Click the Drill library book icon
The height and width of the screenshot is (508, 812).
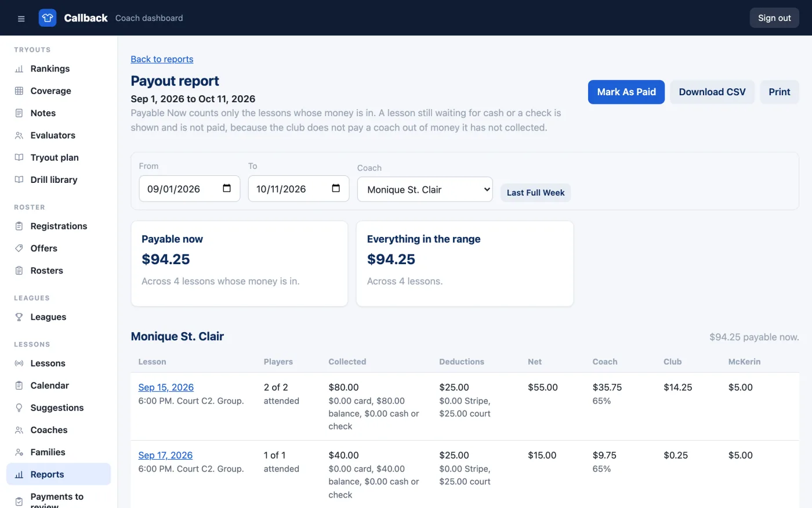19,179
